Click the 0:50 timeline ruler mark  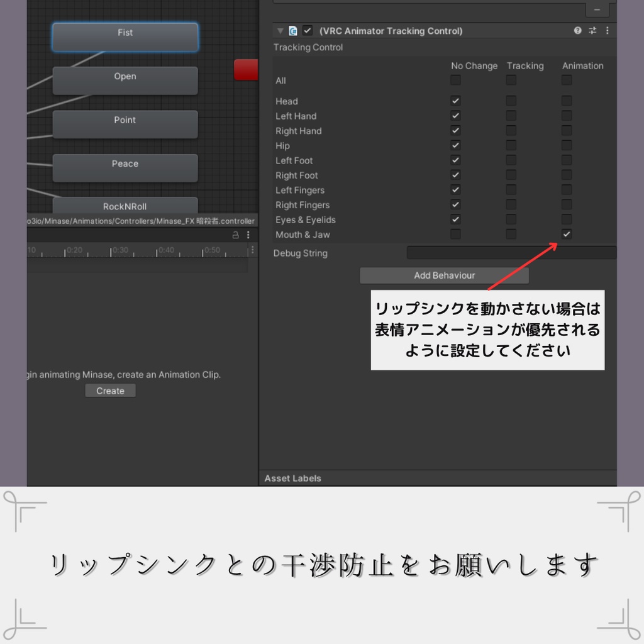[x=213, y=250]
